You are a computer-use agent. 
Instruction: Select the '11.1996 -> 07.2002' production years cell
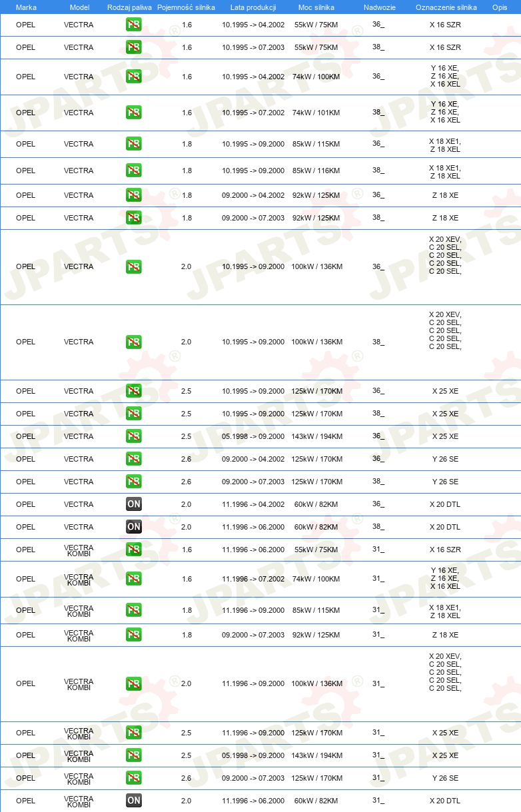[x=253, y=580]
